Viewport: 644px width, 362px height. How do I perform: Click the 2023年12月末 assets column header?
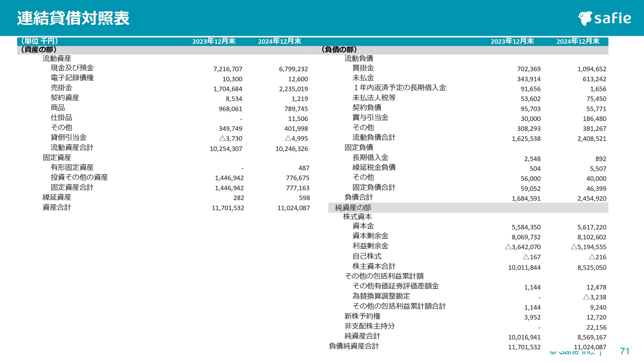pyautogui.click(x=214, y=41)
